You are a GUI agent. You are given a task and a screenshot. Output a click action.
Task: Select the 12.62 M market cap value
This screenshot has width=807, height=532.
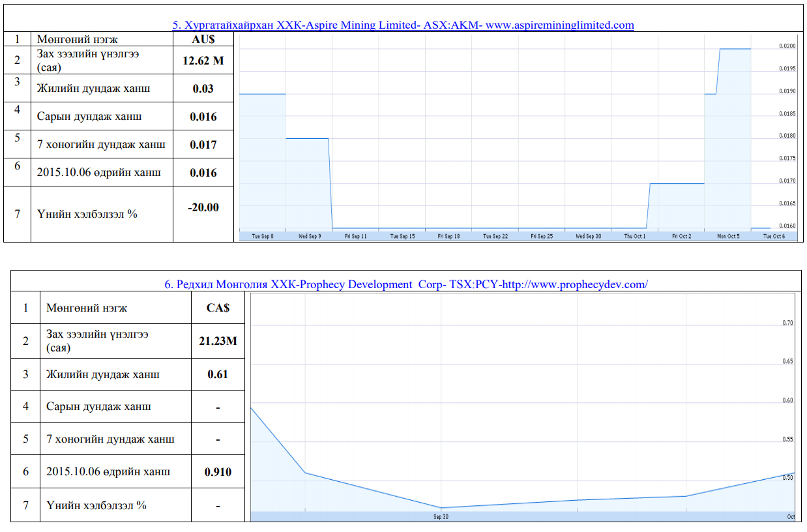click(x=203, y=61)
